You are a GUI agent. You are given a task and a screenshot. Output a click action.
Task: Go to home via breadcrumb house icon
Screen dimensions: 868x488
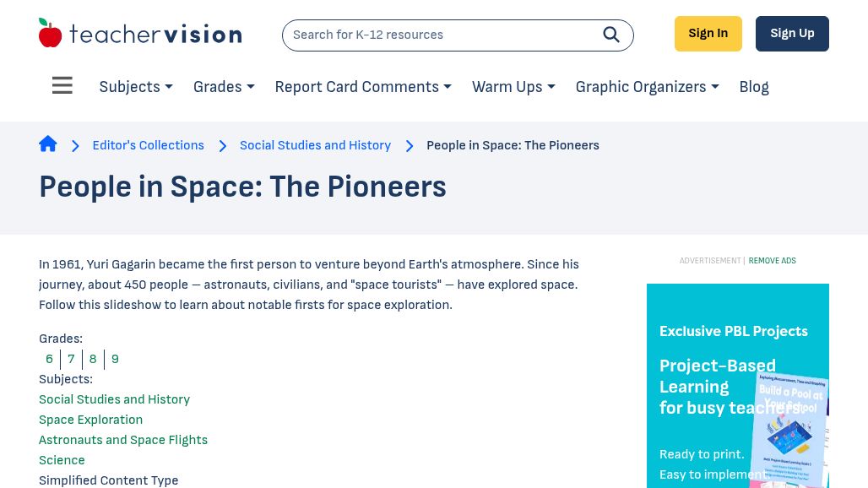click(48, 144)
